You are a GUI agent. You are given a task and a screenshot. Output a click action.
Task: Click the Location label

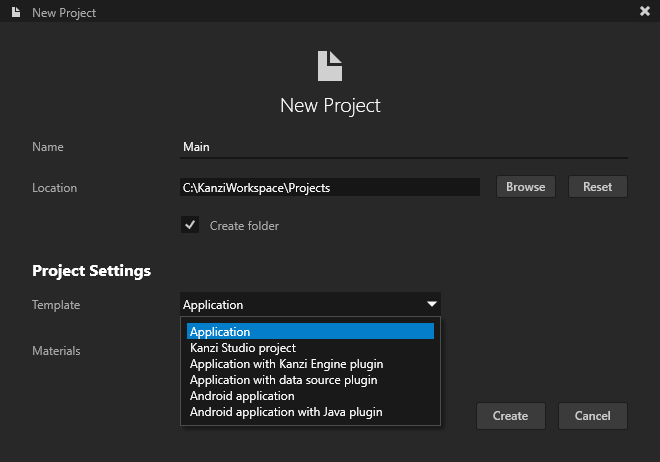pyautogui.click(x=54, y=188)
